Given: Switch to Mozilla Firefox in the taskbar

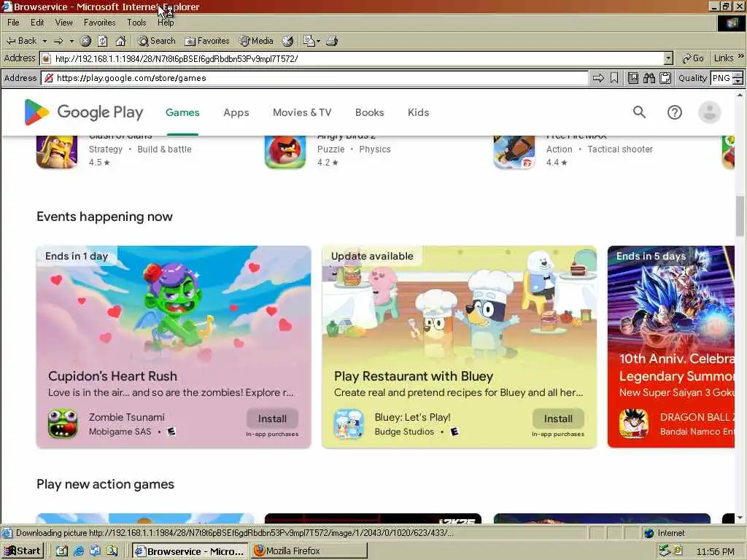Looking at the screenshot, I should point(309,551).
